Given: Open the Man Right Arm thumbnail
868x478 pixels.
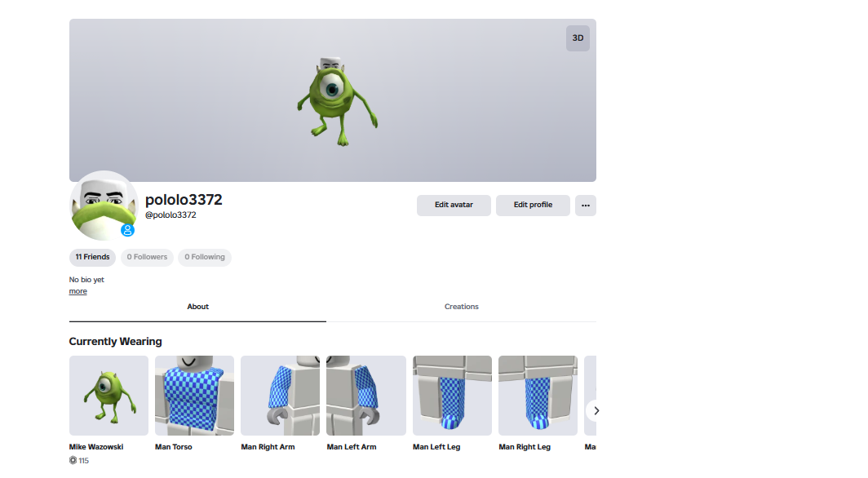Looking at the screenshot, I should pyautogui.click(x=280, y=396).
